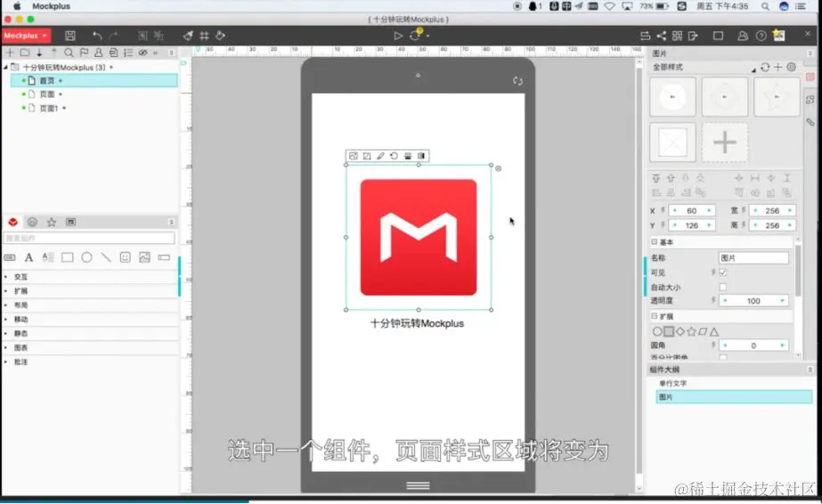This screenshot has width=822, height=504.
Task: Collapse the 基本 properties section
Action: tap(655, 242)
